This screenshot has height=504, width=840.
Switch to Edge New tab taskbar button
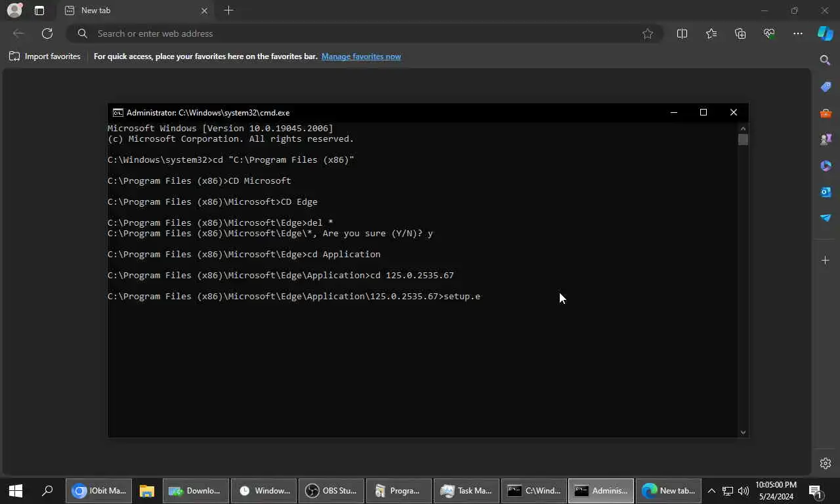(x=669, y=490)
